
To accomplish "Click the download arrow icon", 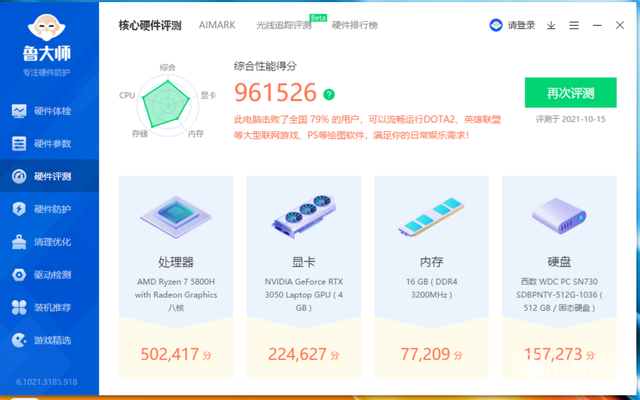I will [x=551, y=26].
